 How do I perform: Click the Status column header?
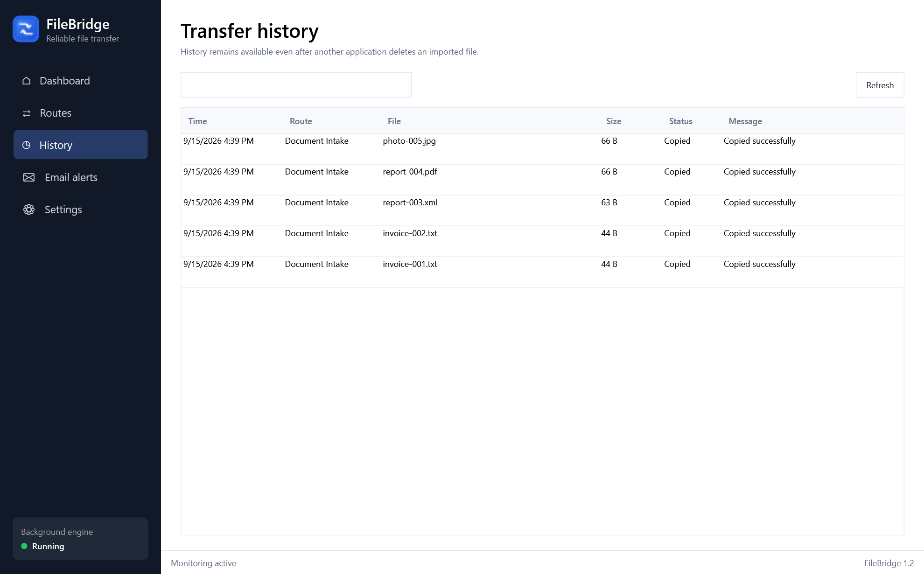tap(680, 121)
